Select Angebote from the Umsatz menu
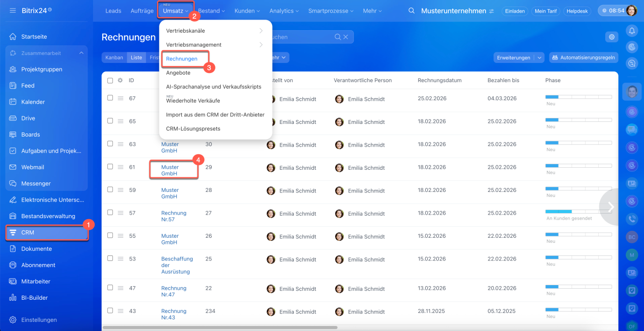The height and width of the screenshot is (331, 644). click(x=178, y=73)
